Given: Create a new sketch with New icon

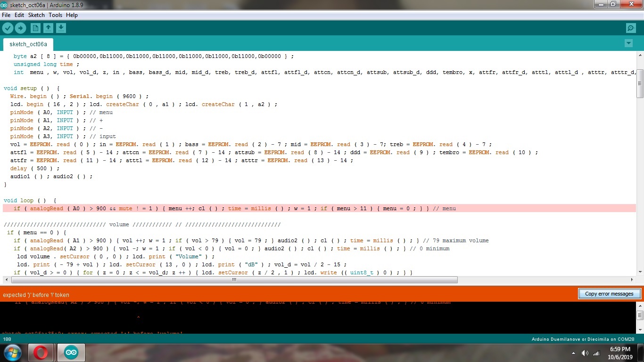Looking at the screenshot, I should click(x=35, y=28).
